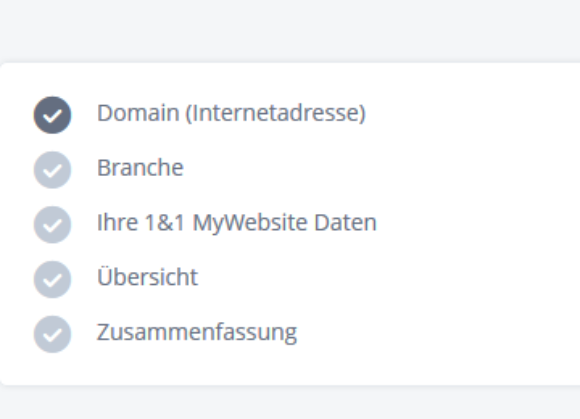
Task: Click the word "Daten" in the third step
Action: coord(345,223)
